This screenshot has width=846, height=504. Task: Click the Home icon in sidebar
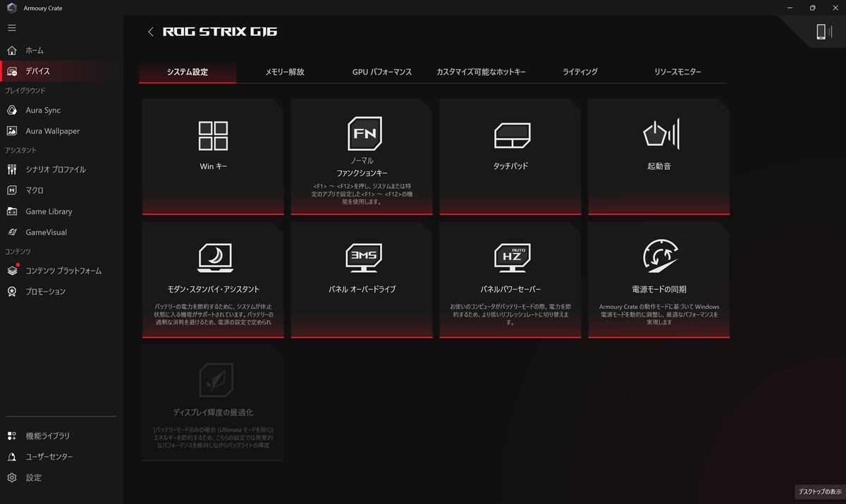coord(11,50)
